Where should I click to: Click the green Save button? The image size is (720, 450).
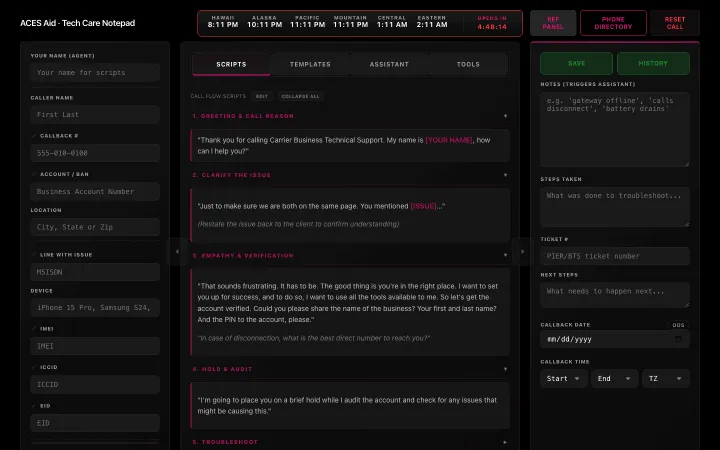(576, 63)
